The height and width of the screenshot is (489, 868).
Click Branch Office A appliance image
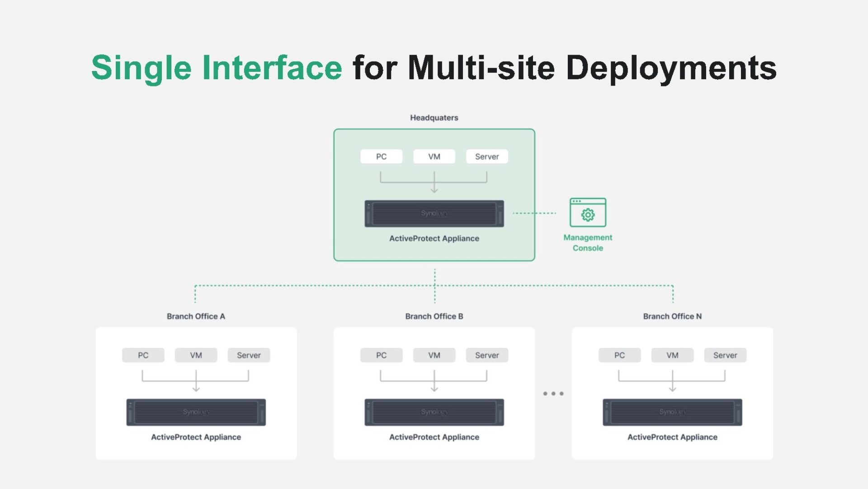click(196, 412)
